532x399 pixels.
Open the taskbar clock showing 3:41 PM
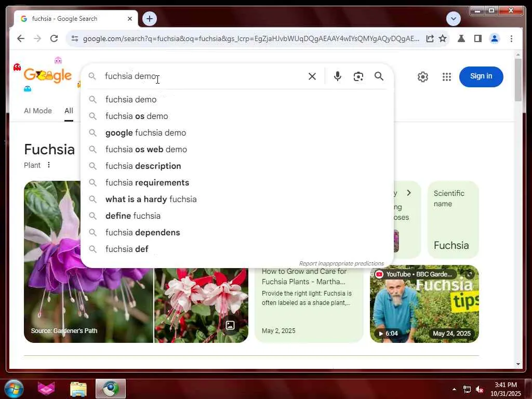(506, 389)
